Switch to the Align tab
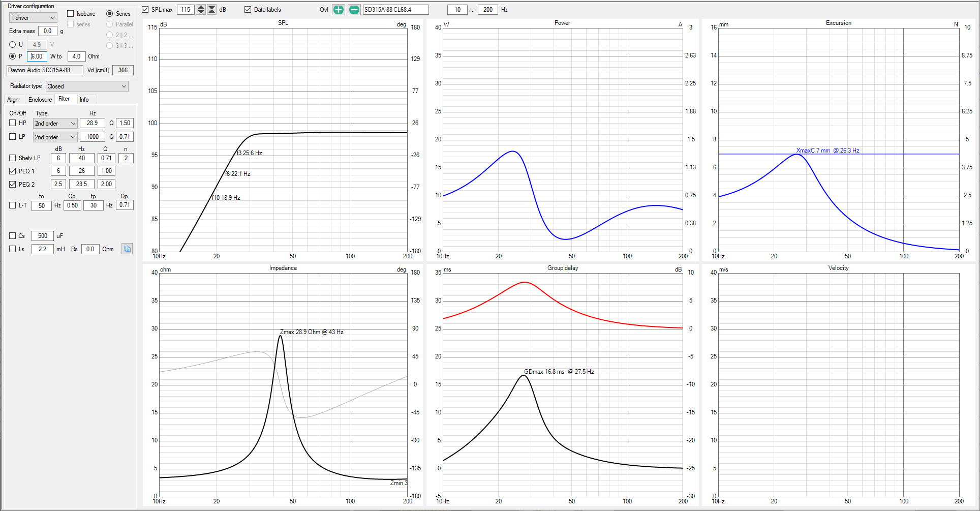 (x=13, y=100)
